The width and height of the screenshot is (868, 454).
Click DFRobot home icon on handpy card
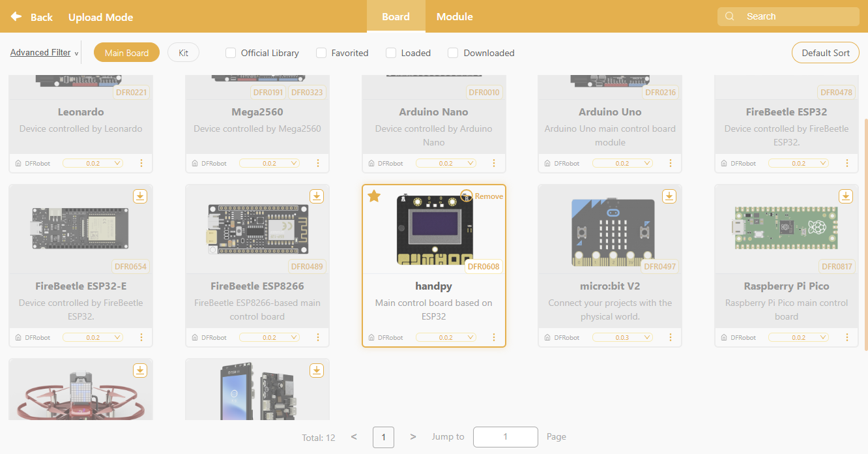371,338
